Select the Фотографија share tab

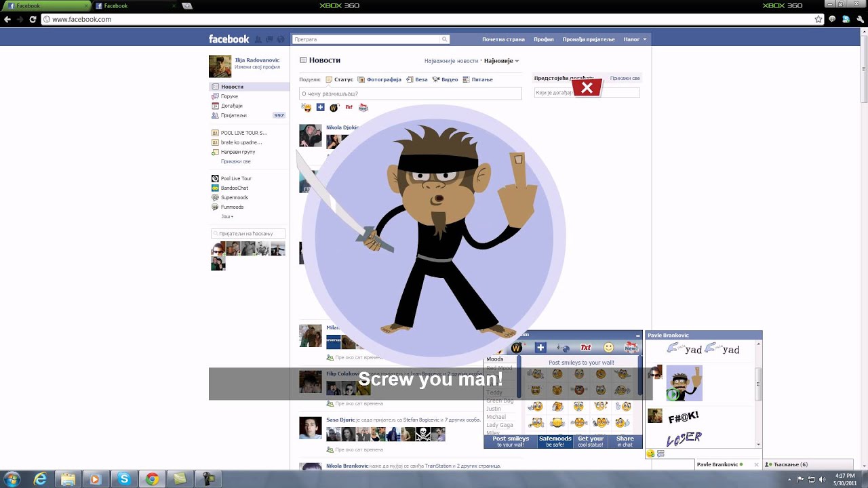point(380,79)
